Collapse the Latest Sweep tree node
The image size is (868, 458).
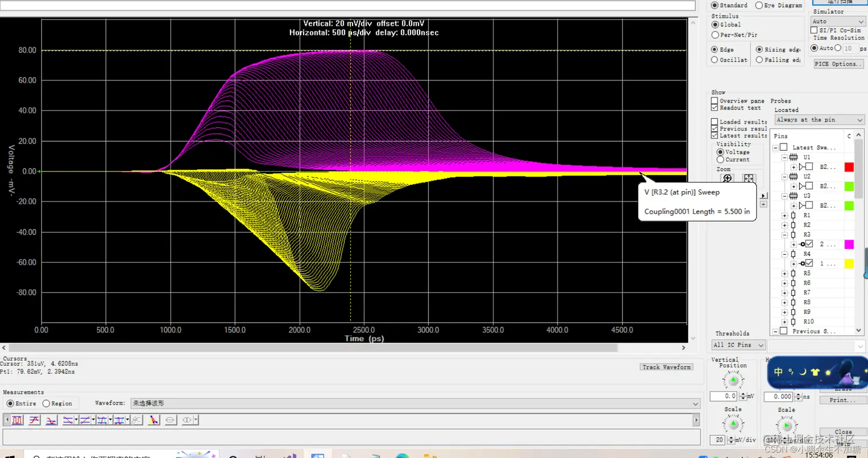pos(776,148)
